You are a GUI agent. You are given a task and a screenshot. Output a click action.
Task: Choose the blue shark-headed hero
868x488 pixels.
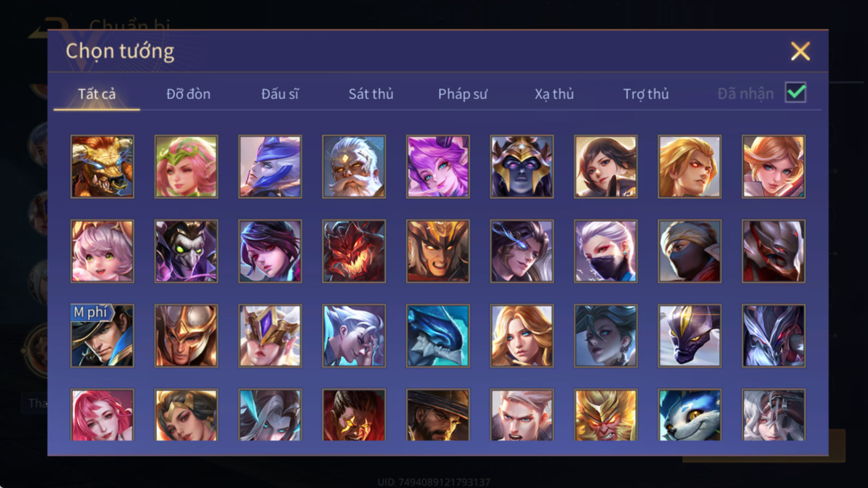point(438,336)
